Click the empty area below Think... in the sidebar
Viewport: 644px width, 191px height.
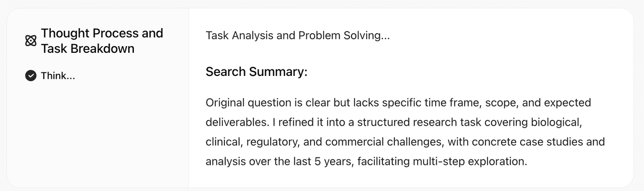point(98,136)
